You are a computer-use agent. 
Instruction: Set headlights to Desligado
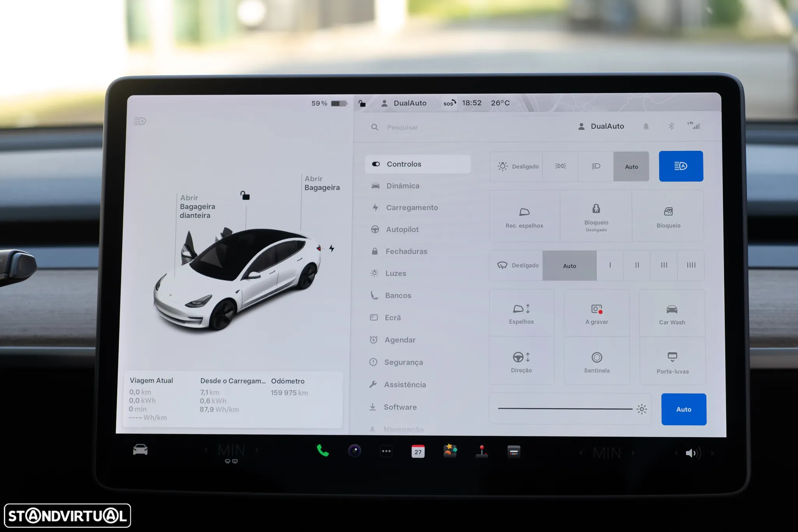(x=516, y=166)
